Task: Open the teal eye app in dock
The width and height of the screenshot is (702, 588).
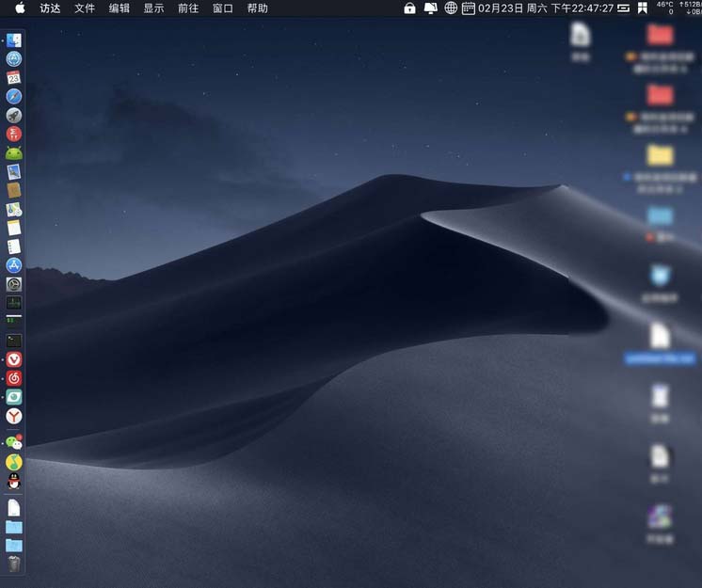Action: (x=14, y=397)
